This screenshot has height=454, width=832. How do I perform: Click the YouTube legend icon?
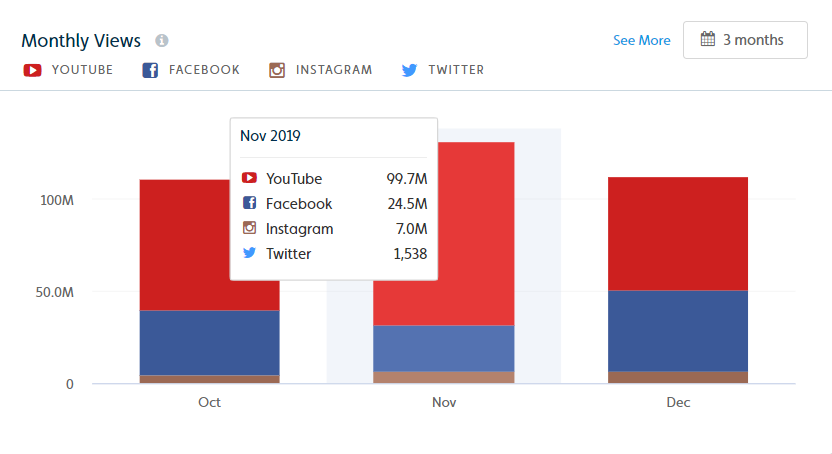click(x=32, y=70)
